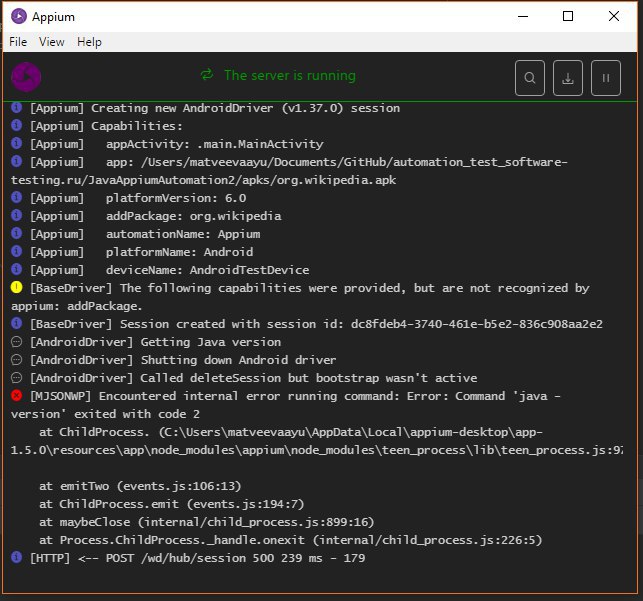Click the "The server is running" status text

tap(290, 75)
